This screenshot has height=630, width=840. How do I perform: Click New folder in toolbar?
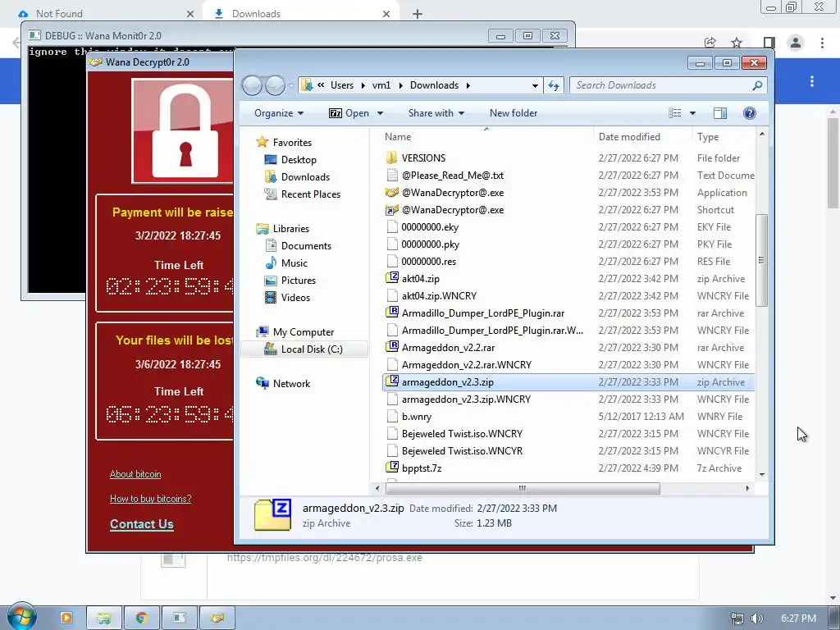pyautogui.click(x=514, y=113)
